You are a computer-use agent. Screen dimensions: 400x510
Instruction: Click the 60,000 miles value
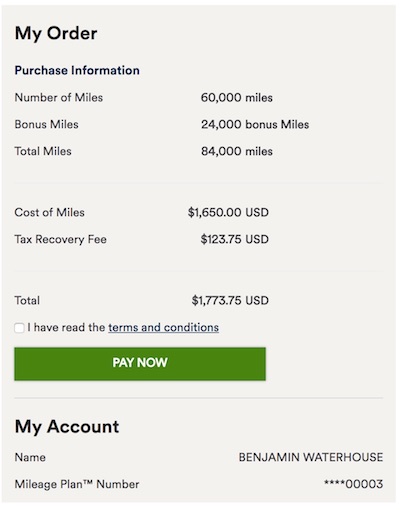pos(237,98)
